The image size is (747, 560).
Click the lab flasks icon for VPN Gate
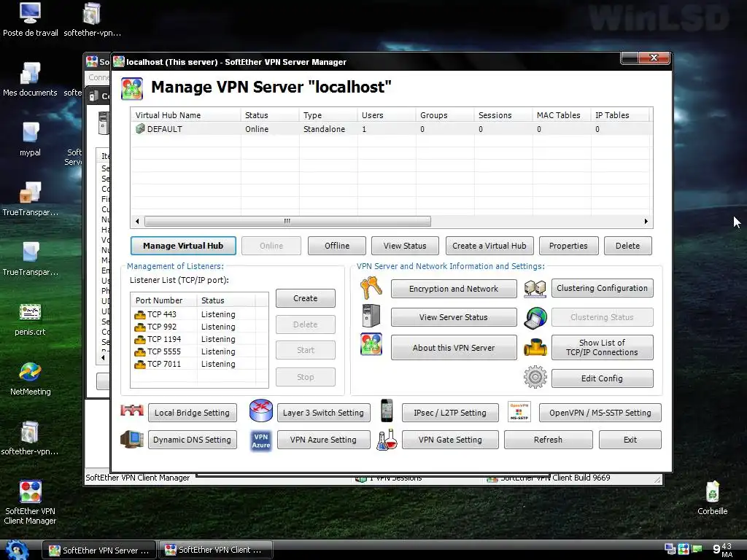(x=387, y=440)
